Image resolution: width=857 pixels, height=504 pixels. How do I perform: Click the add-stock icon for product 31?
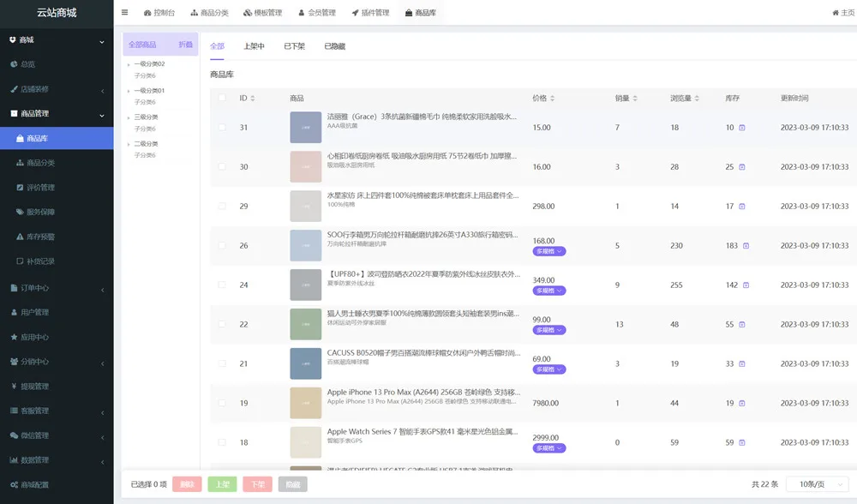tap(742, 128)
